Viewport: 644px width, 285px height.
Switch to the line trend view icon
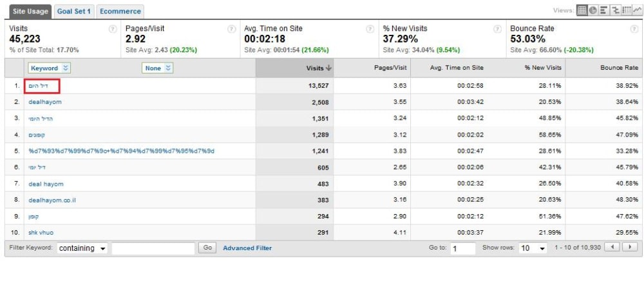[x=637, y=11]
